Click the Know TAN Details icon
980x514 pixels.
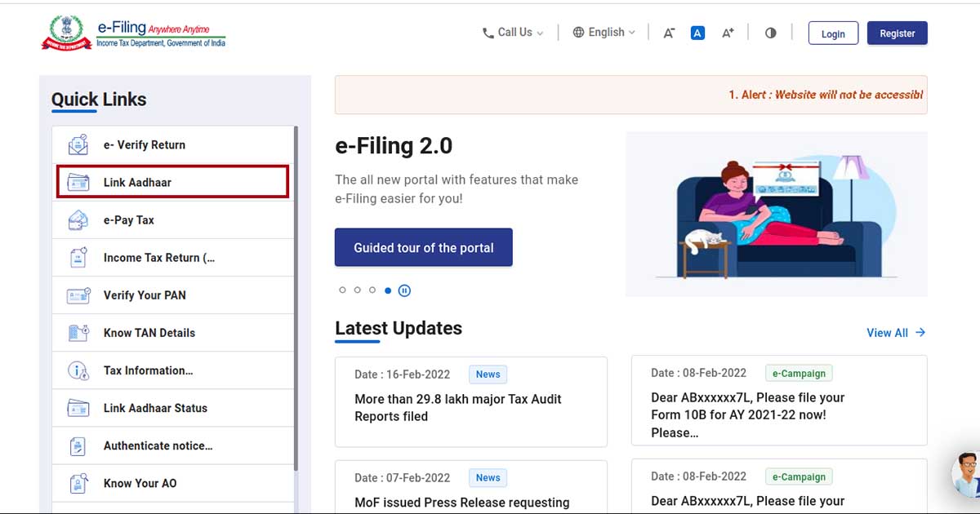pyautogui.click(x=78, y=333)
